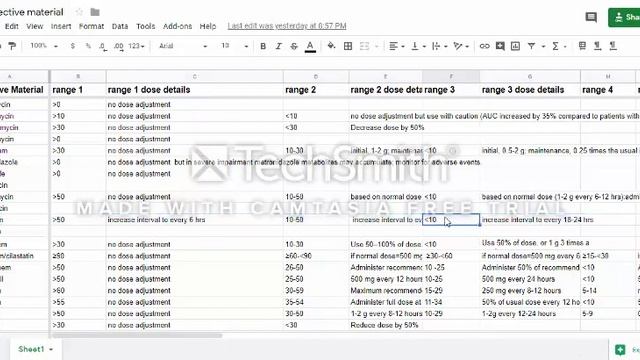
Task: Select column G header
Action: tap(530, 76)
